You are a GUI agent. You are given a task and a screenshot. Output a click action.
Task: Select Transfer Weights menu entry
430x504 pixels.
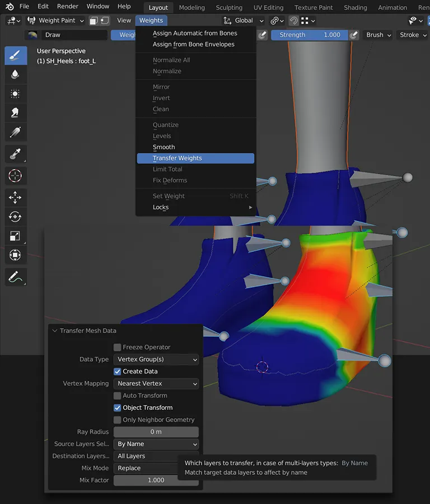tap(195, 158)
